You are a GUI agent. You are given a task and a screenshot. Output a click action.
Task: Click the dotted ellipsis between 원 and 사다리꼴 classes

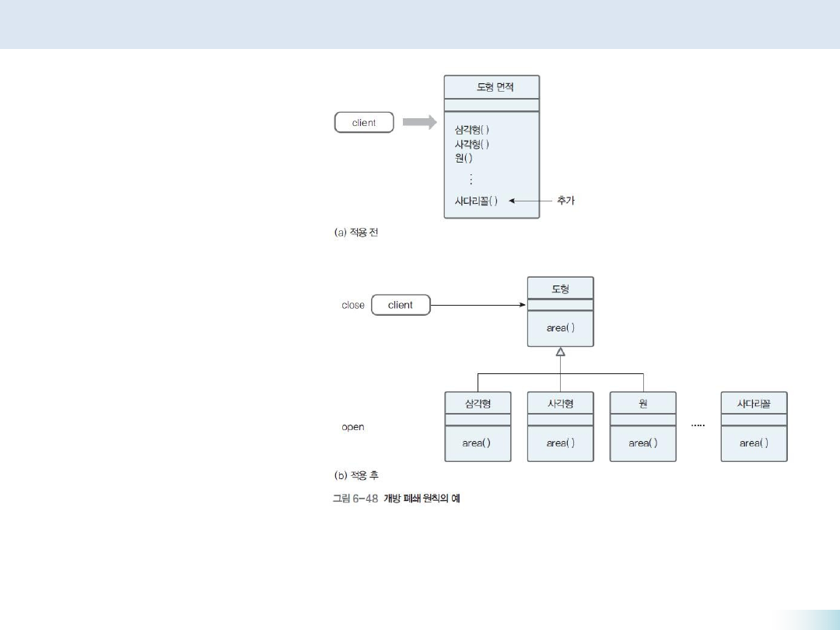[698, 426]
